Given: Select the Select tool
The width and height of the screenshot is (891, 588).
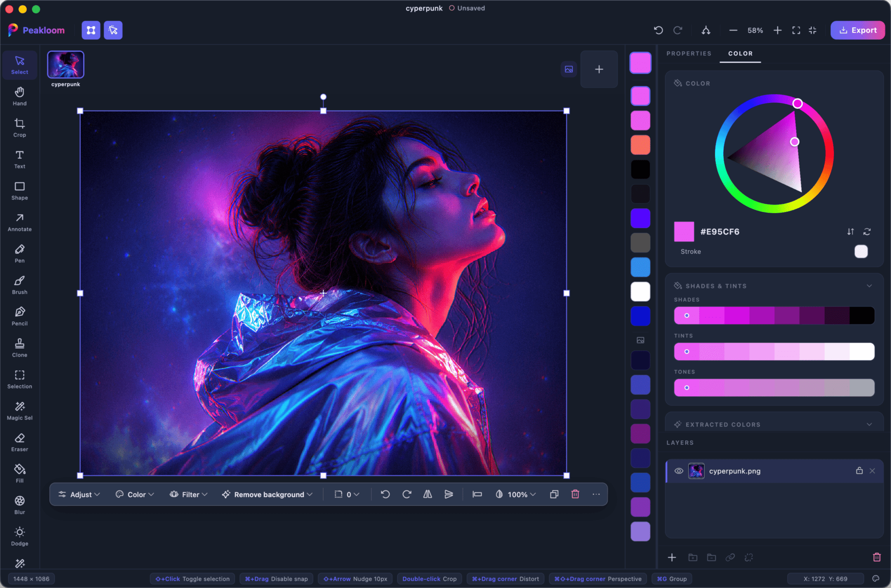Looking at the screenshot, I should (19, 65).
